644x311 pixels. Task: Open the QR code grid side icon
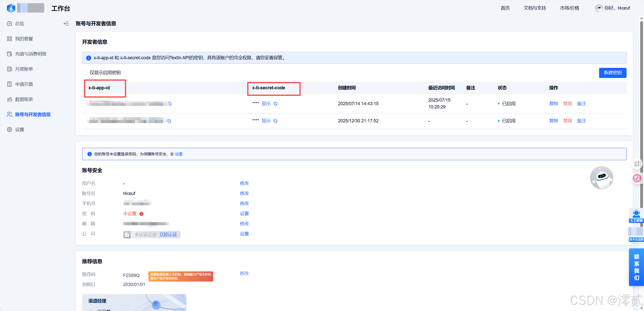[x=637, y=164]
